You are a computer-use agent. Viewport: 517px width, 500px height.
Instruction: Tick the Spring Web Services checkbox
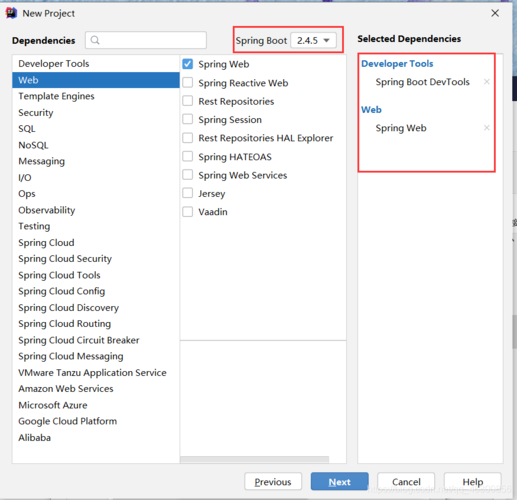click(188, 174)
